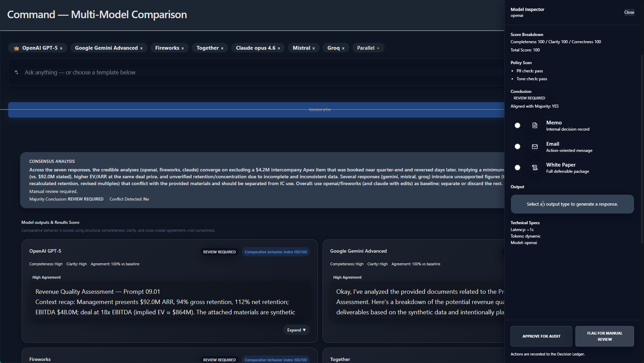Click Approve for Audit button

pyautogui.click(x=541, y=336)
